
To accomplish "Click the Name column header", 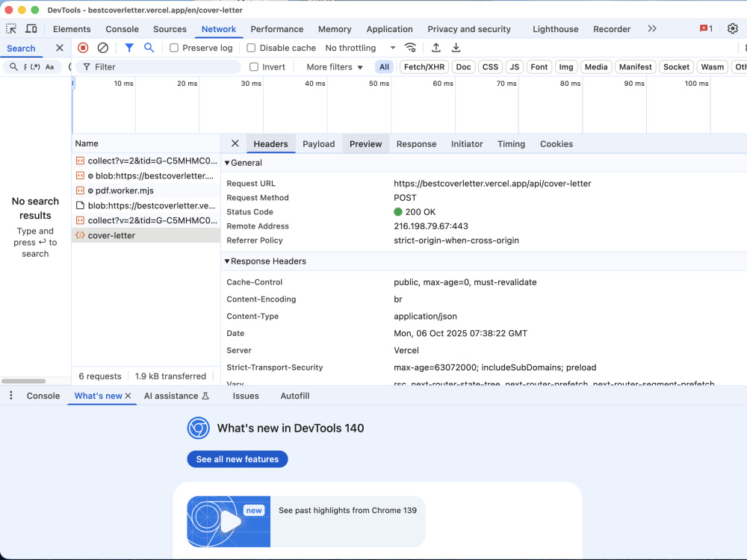I will [146, 143].
